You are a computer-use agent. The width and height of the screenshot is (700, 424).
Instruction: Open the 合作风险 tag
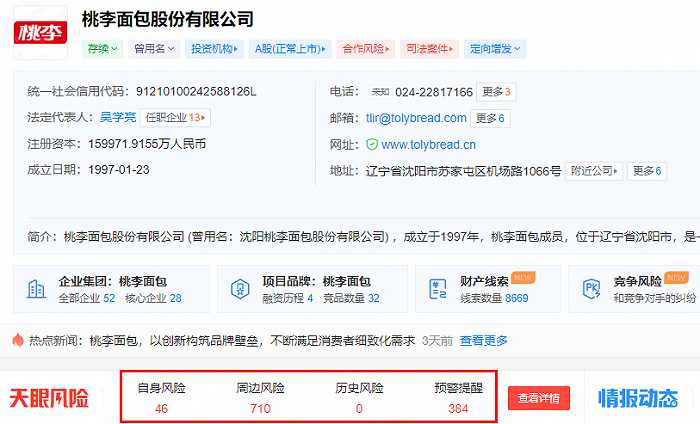[366, 49]
